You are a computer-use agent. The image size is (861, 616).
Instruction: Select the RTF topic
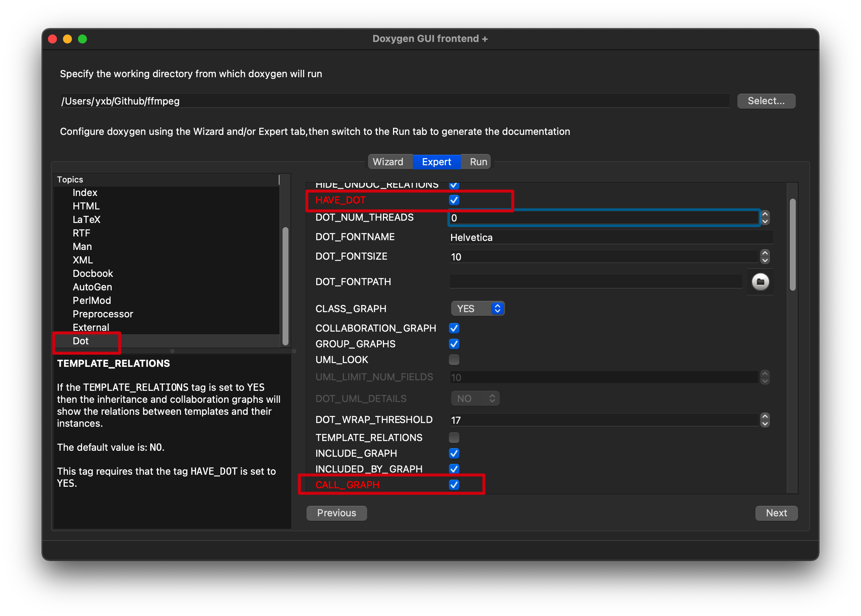pyautogui.click(x=82, y=233)
